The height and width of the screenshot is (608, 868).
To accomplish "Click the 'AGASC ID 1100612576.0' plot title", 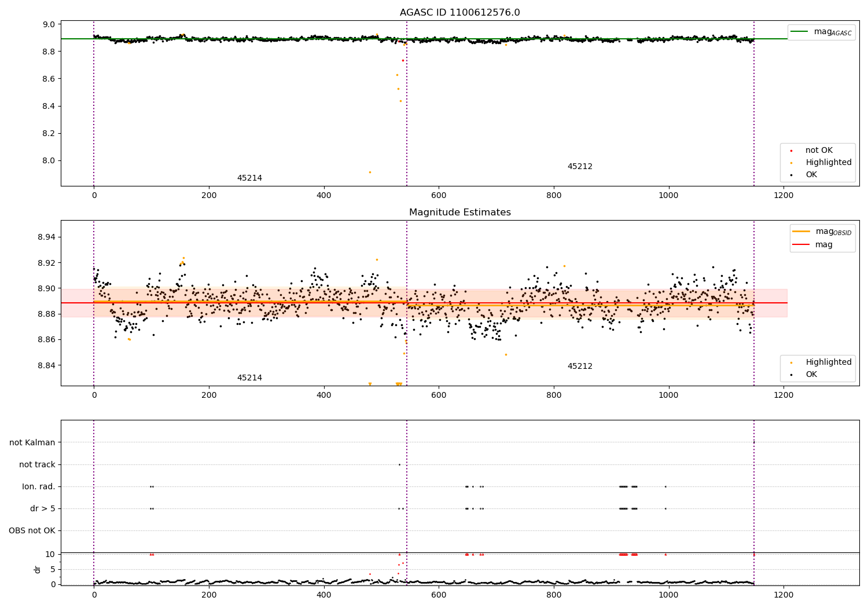I will click(459, 13).
